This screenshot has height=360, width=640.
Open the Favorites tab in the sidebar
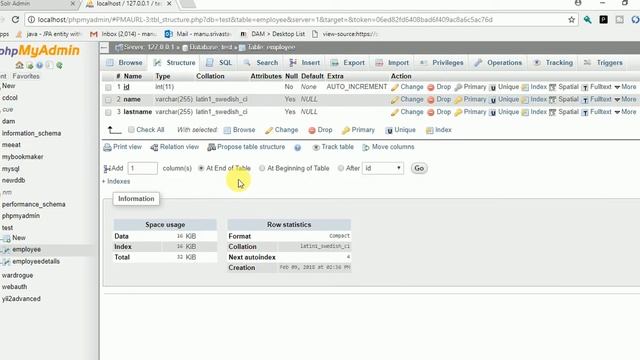(26, 76)
